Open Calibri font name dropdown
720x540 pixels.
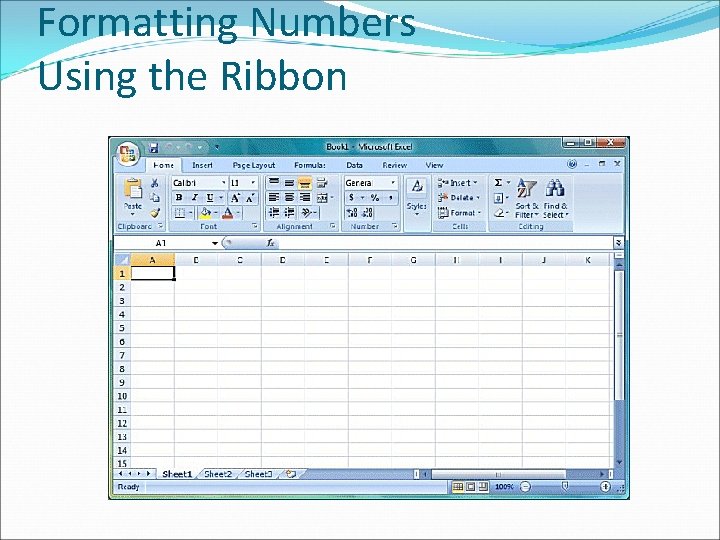(224, 183)
